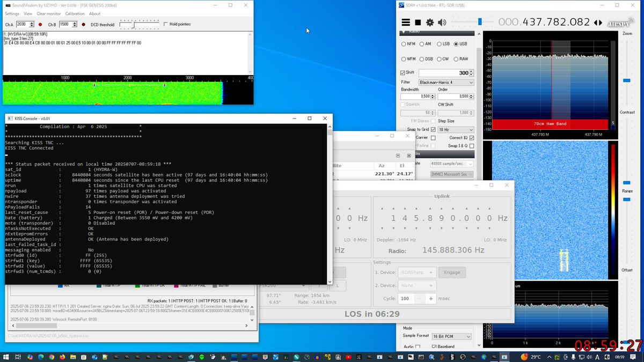The width and height of the screenshot is (644, 362).
Task: Enable Swap I & Q checkbox
Action: [471, 146]
